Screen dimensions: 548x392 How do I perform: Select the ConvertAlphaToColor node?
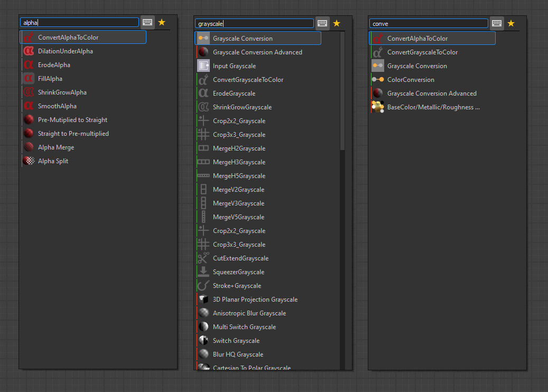pos(69,37)
